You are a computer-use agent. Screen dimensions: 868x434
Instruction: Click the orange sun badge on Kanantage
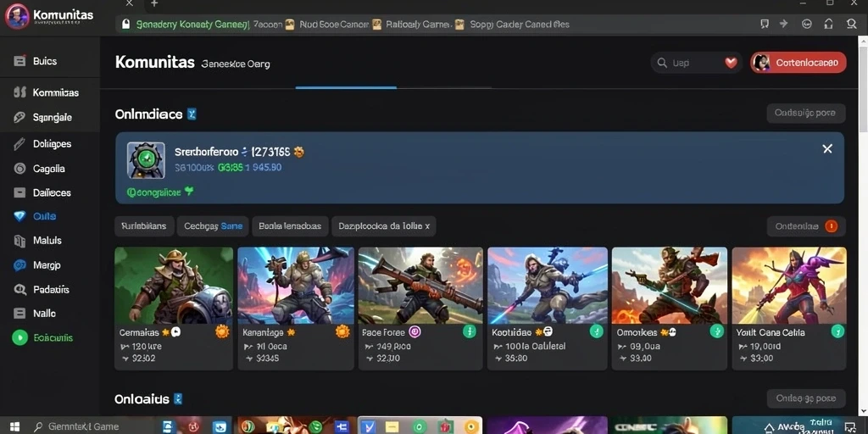coord(342,331)
